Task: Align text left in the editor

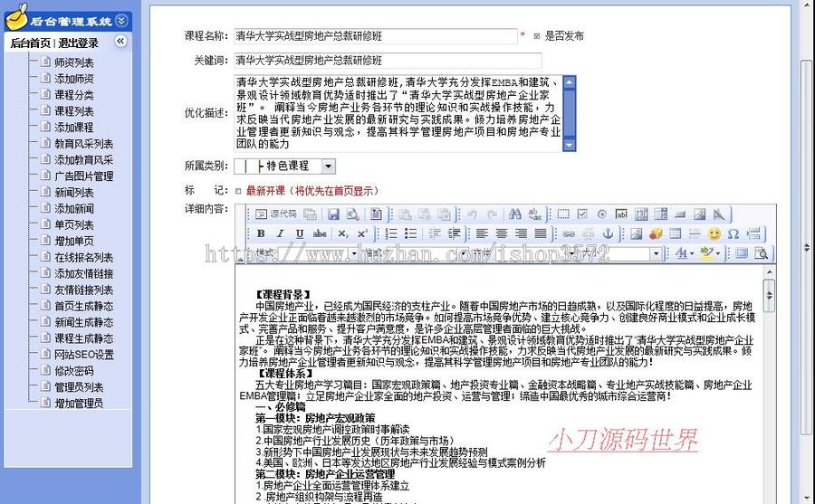Action: 482,233
